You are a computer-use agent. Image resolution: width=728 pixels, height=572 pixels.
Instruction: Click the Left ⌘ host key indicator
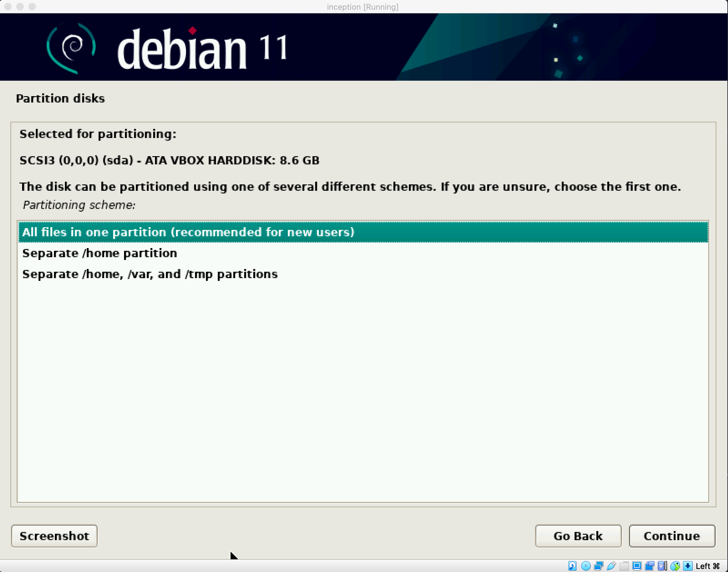707,566
